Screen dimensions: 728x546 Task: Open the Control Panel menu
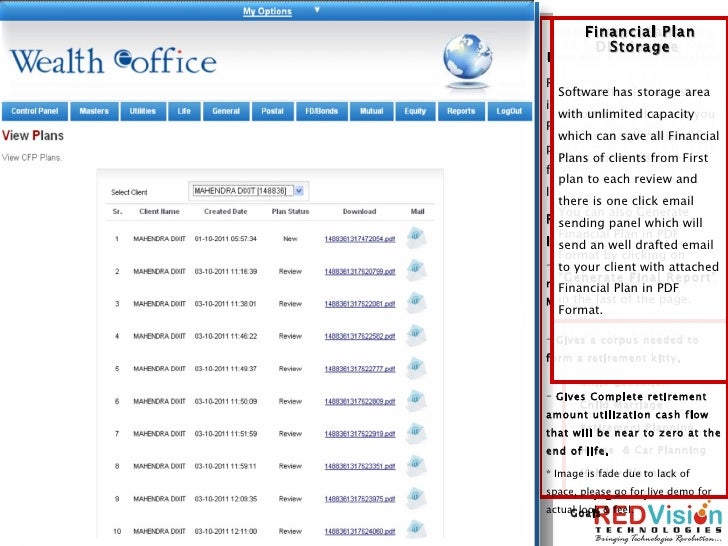pyautogui.click(x=35, y=111)
